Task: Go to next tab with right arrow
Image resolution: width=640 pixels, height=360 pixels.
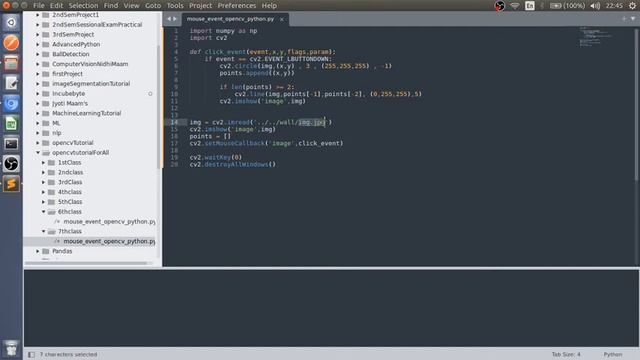Action: pos(175,19)
